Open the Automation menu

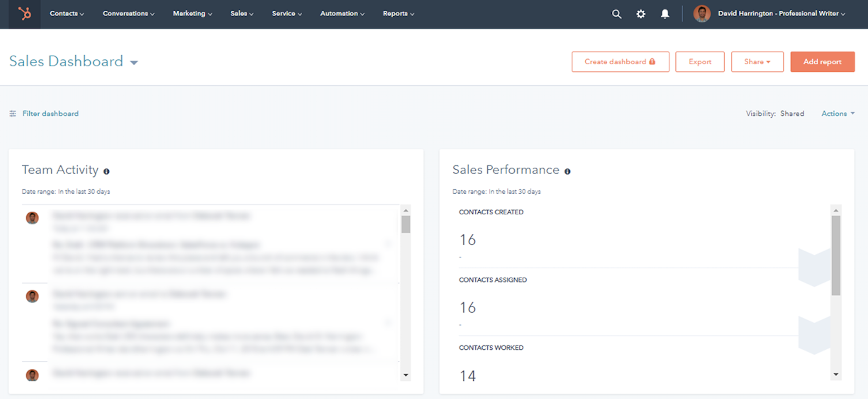pyautogui.click(x=342, y=14)
